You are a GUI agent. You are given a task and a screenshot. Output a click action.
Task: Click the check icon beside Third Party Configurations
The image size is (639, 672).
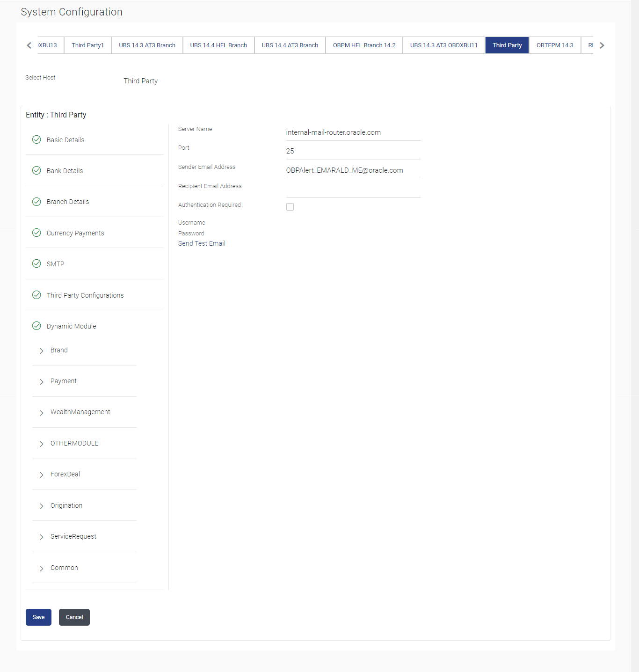pyautogui.click(x=36, y=295)
